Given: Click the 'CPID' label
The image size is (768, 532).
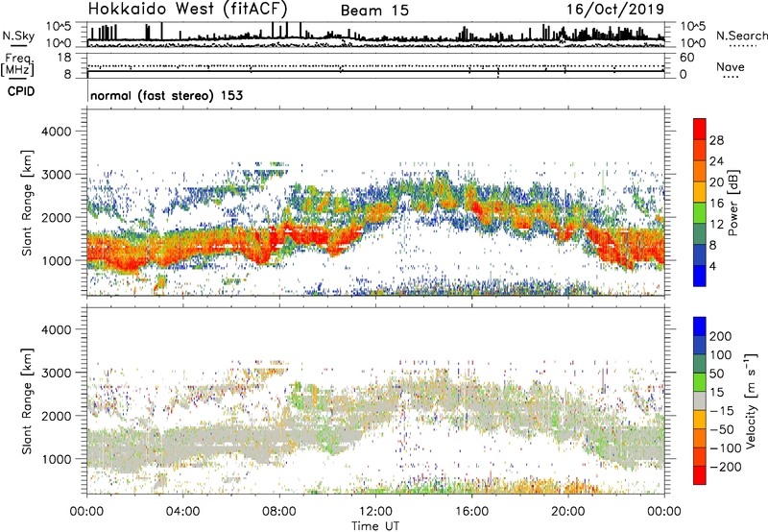Looking at the screenshot, I should click(21, 91).
